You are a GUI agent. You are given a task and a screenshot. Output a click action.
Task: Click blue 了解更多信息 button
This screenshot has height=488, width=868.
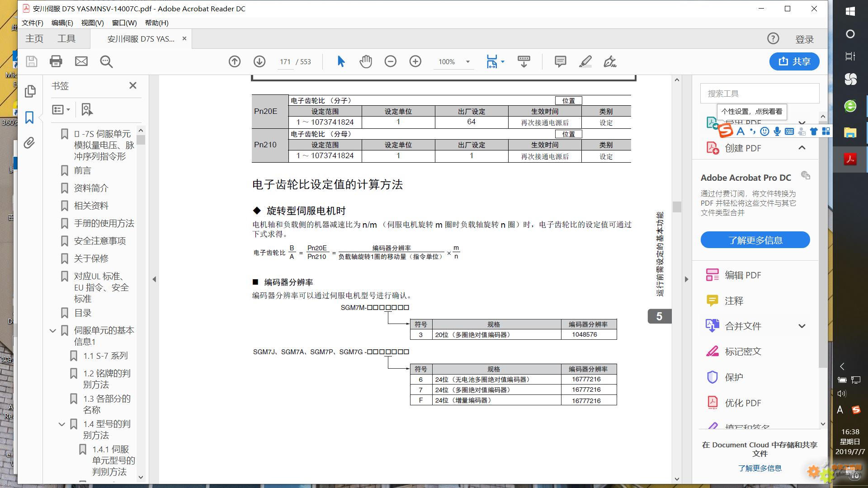click(755, 240)
